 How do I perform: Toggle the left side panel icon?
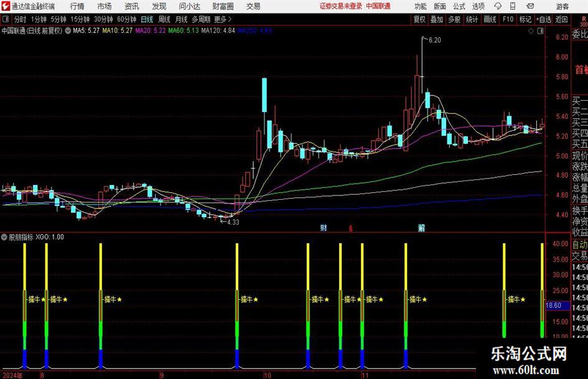(6, 19)
